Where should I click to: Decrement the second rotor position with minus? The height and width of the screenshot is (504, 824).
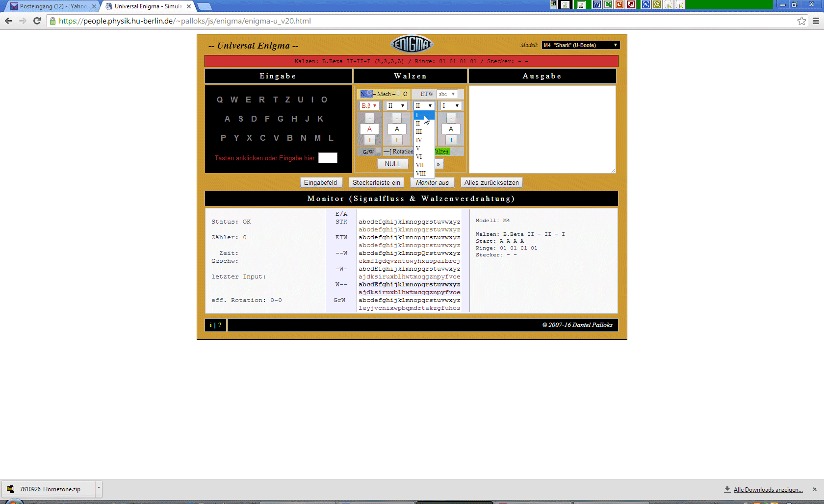click(x=397, y=118)
